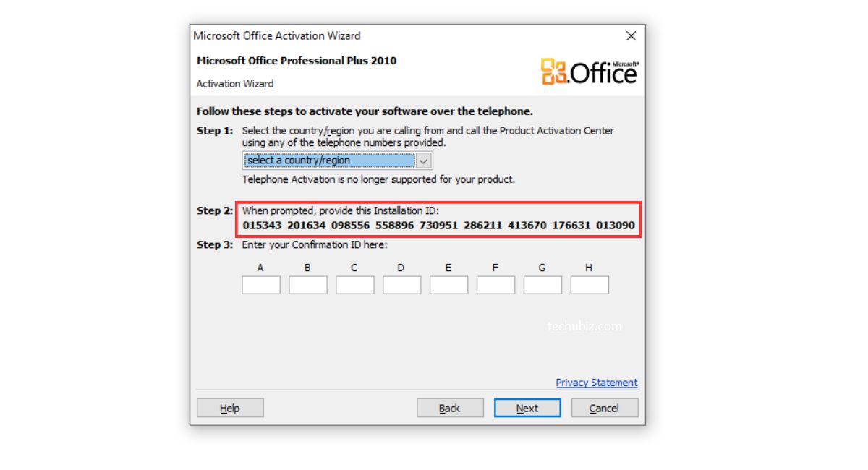Go Back in the Activation Wizard
This screenshot has height=470, width=868.
pyautogui.click(x=450, y=409)
